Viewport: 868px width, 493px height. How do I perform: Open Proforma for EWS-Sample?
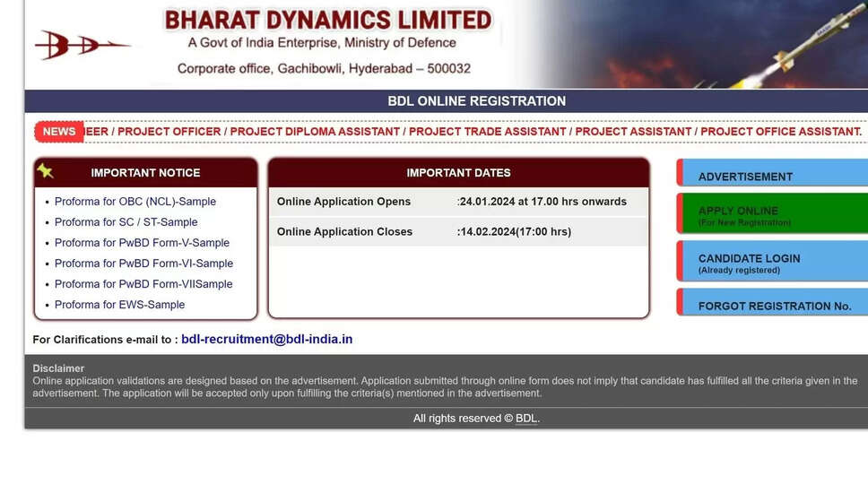[119, 305]
